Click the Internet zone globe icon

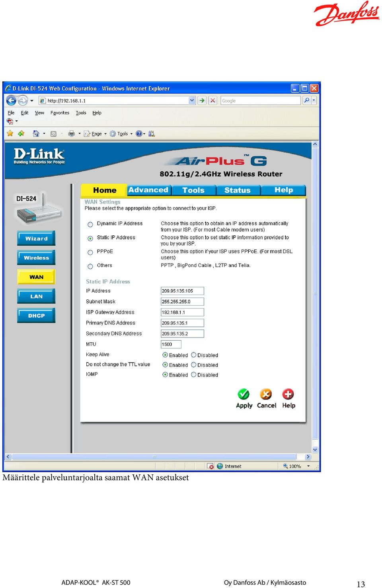220,466
